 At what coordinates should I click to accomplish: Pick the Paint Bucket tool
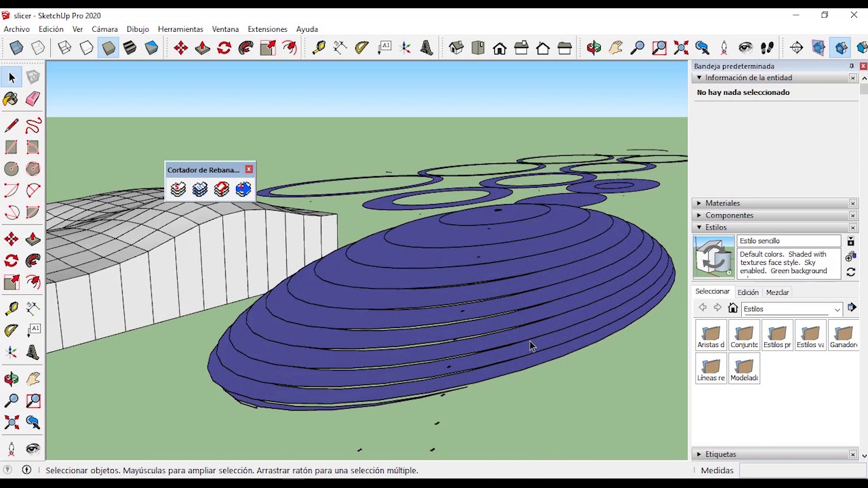(11, 99)
